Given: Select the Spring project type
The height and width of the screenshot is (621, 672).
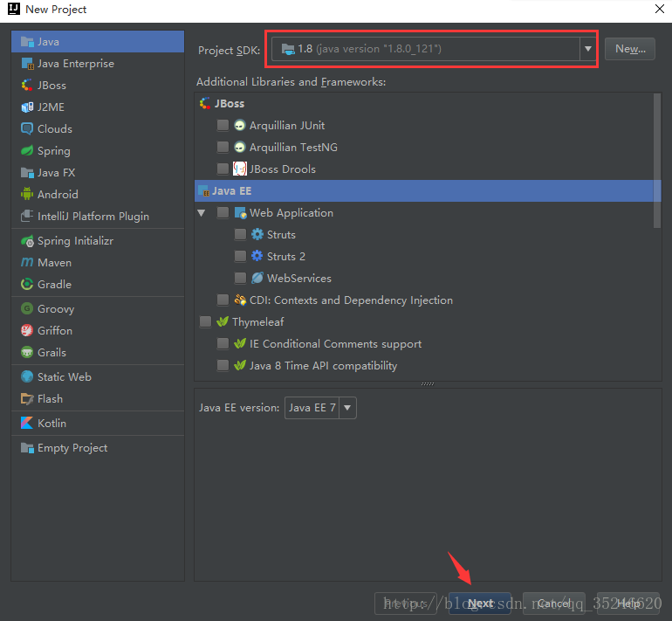Looking at the screenshot, I should coord(98,150).
